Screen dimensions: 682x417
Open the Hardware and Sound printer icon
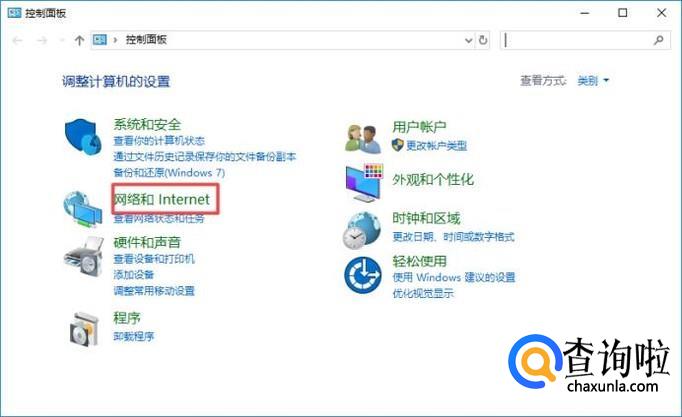click(84, 257)
